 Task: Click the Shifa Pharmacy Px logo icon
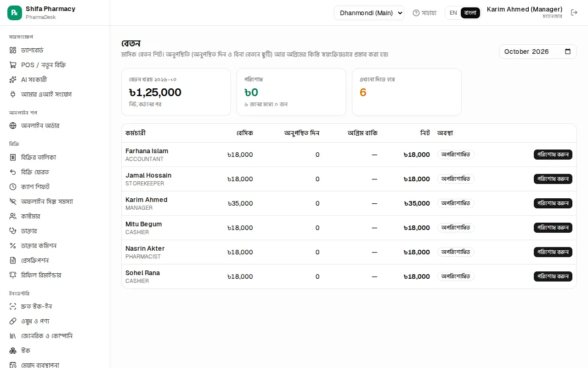tap(15, 13)
